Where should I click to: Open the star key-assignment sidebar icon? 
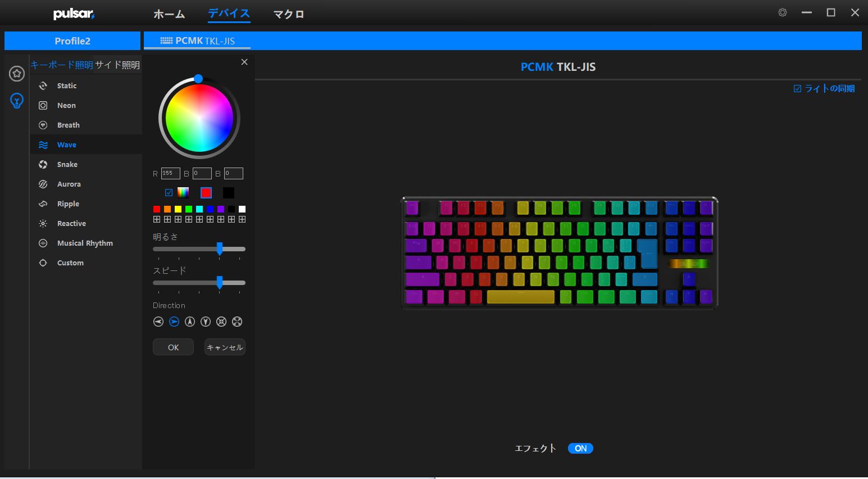17,73
